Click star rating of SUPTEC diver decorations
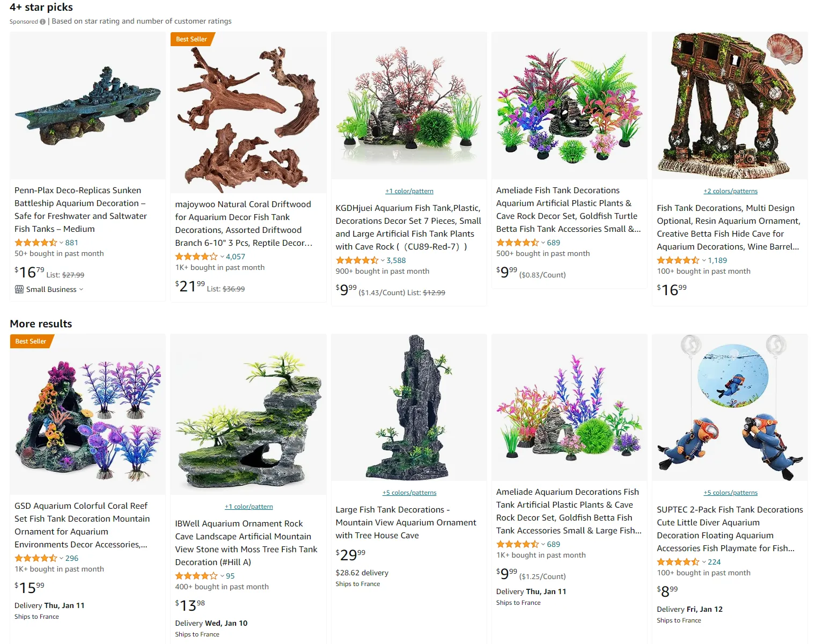The width and height of the screenshot is (816, 644). pos(678,562)
